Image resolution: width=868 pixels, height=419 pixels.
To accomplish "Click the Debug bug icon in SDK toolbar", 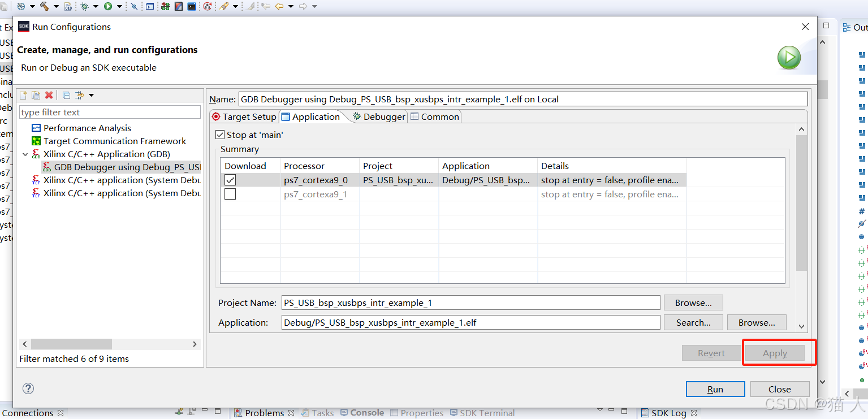I will (x=84, y=6).
